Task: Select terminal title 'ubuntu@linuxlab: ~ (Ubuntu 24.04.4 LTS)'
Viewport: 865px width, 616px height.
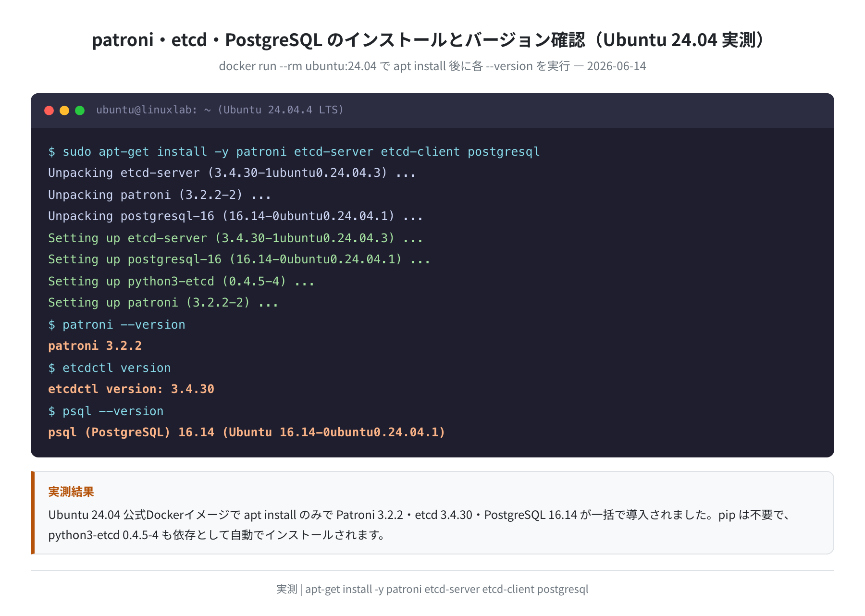Action: (220, 110)
